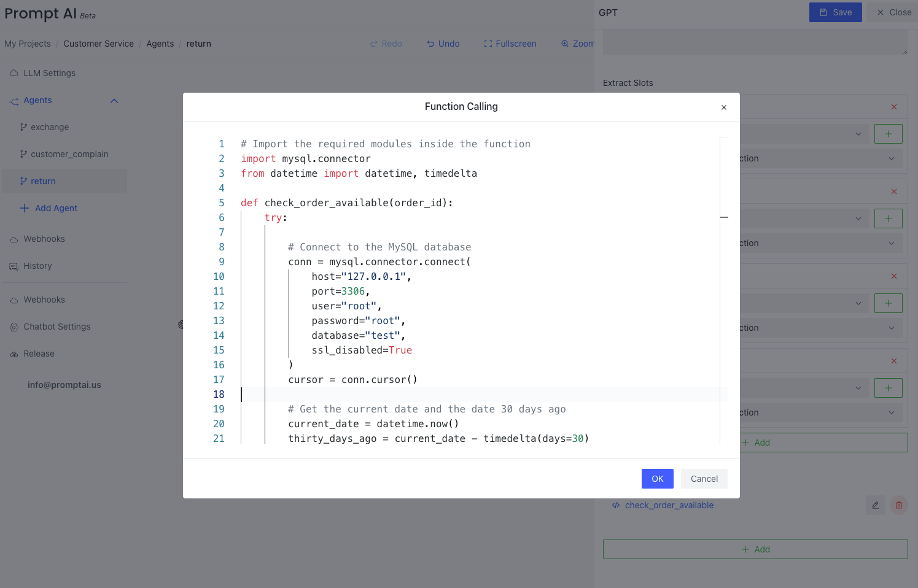Open fourth slot's 'ction' dropdown

click(x=820, y=412)
